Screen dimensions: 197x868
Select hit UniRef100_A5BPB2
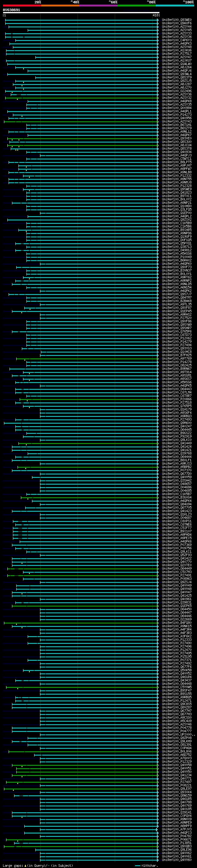[177, 467]
